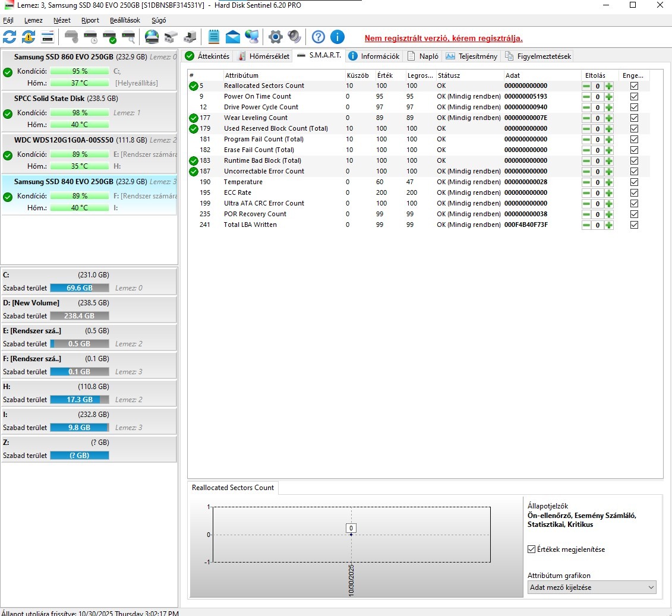Click the disk with pin toolbar icon

(x=71, y=37)
